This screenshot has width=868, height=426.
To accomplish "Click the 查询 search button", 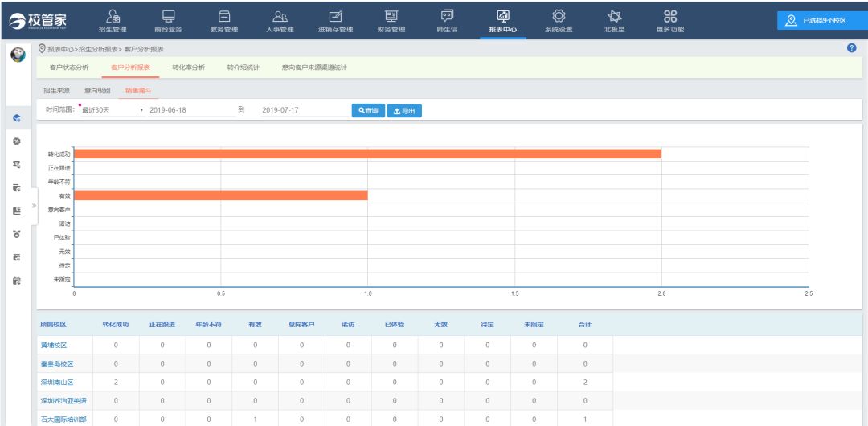I will click(368, 111).
